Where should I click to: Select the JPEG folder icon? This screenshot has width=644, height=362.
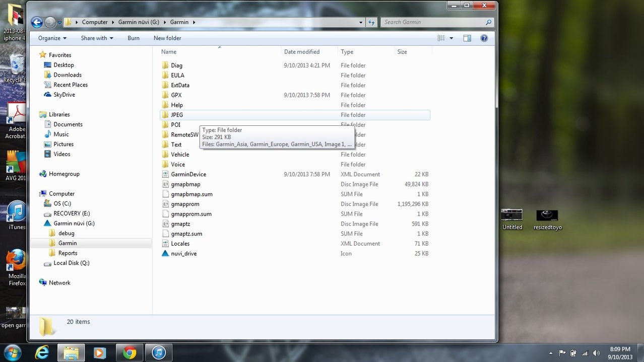pos(165,115)
